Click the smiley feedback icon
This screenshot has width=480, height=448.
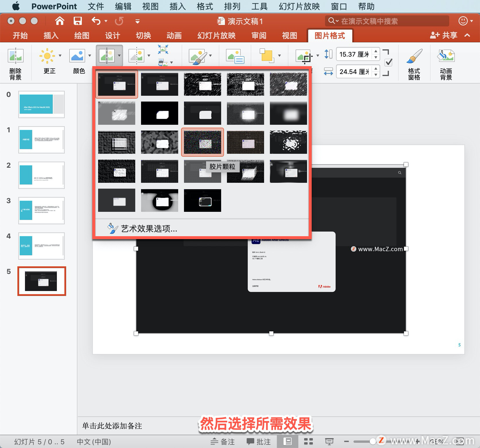[463, 21]
